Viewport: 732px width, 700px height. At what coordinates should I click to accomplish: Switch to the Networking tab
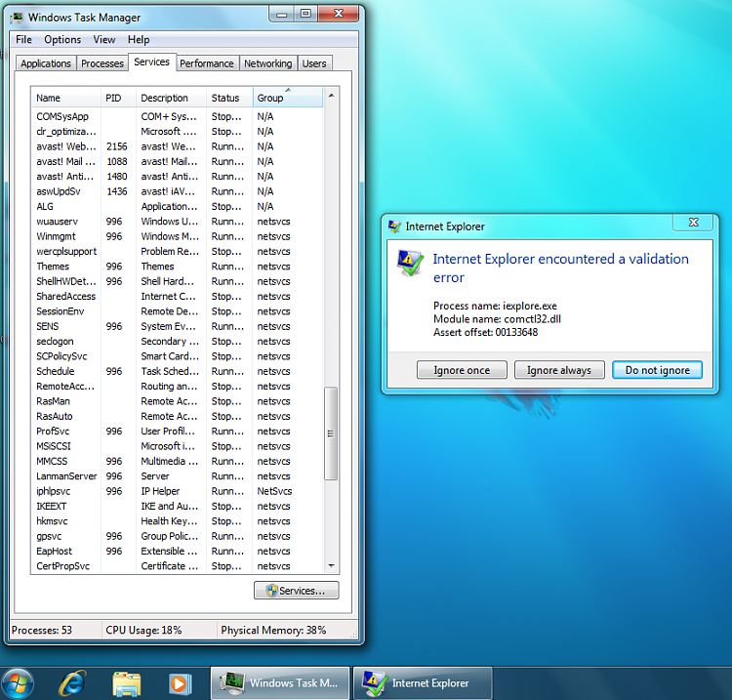[268, 63]
